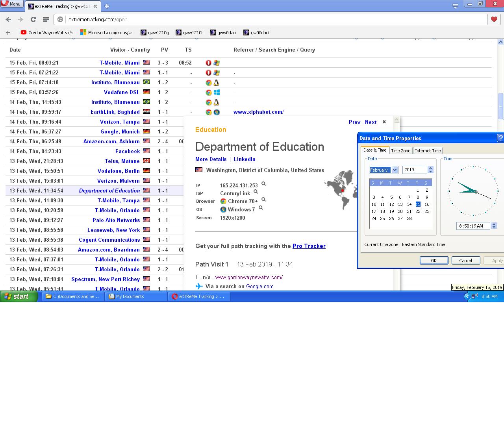
Task: Switch to the Date & Time tab
Action: click(x=375, y=150)
